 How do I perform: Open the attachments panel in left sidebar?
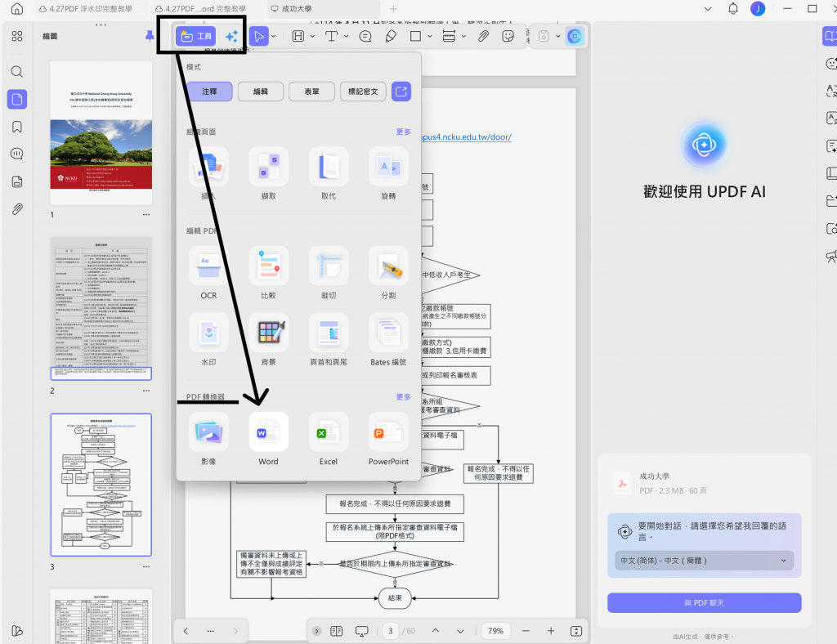tap(17, 209)
